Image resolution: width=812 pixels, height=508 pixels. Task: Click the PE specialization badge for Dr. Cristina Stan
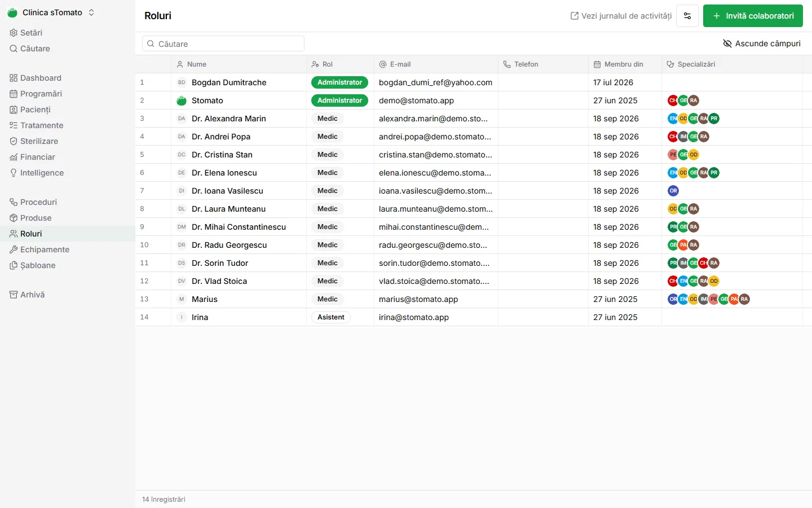(x=673, y=155)
